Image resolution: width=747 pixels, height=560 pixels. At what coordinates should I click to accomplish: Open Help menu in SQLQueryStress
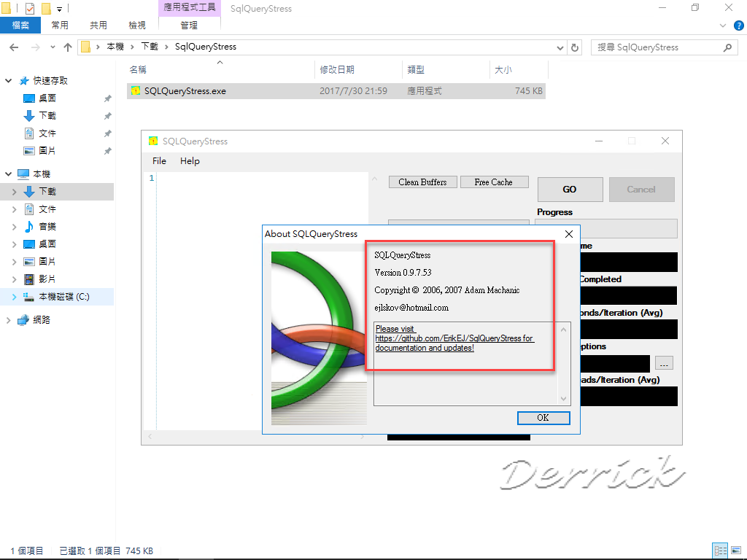(190, 161)
